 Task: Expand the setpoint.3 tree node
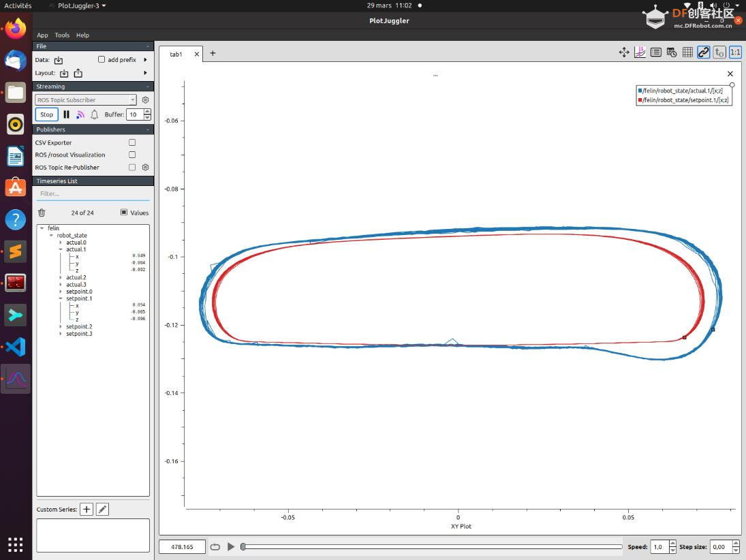pyautogui.click(x=61, y=334)
